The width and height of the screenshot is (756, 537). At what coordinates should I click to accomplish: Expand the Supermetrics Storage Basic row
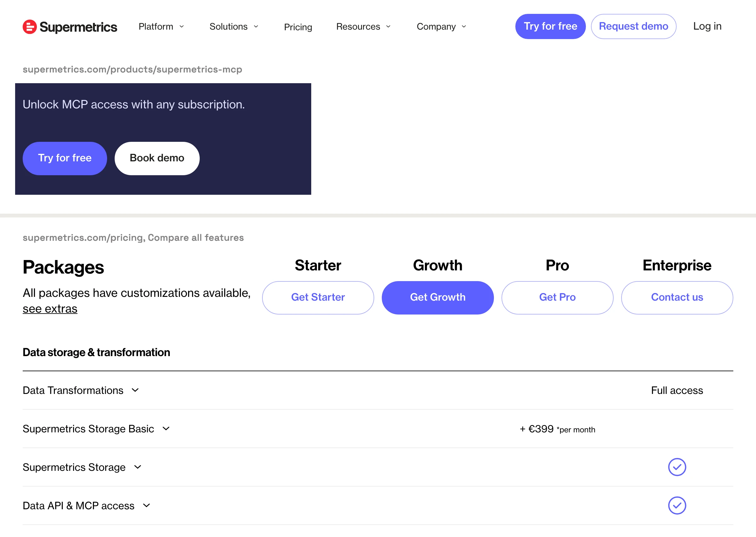click(96, 429)
